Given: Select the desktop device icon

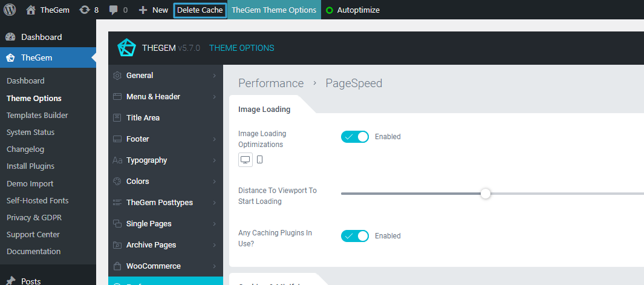Looking at the screenshot, I should (246, 160).
